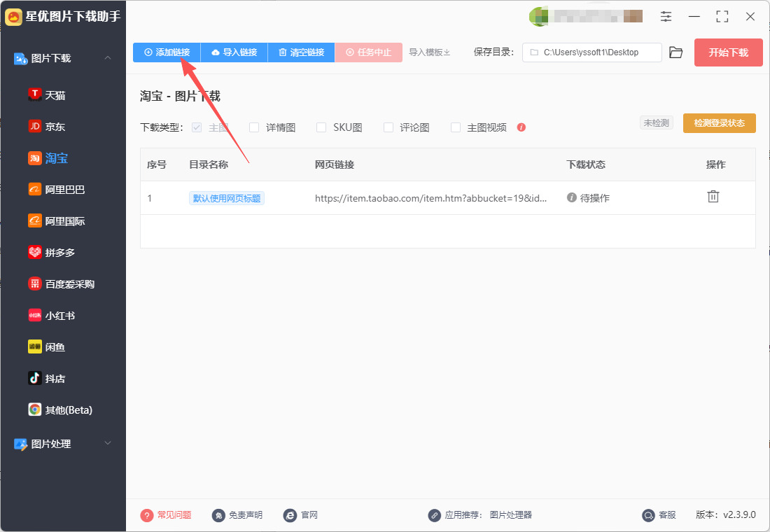
Task: Delete row 1 with trash icon
Action: point(713,197)
